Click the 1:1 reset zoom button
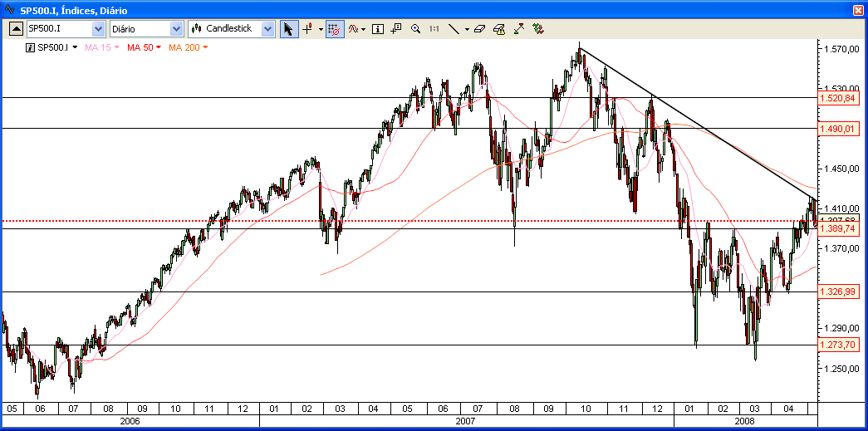 434,29
